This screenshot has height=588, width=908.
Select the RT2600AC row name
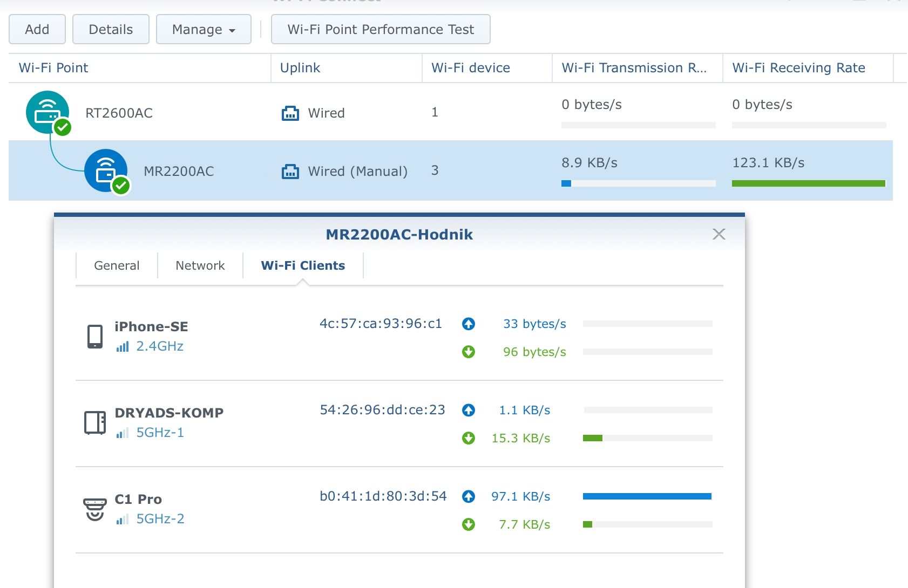(119, 113)
